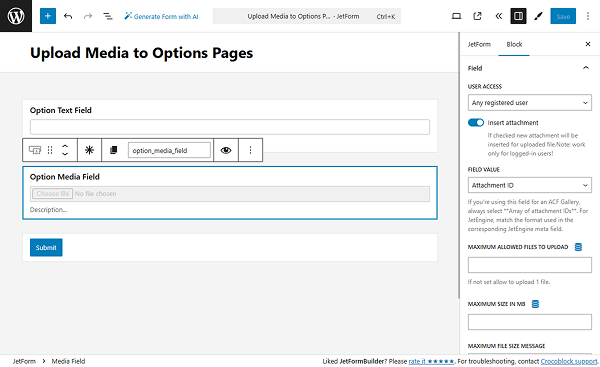Click the form title heading

(142, 53)
